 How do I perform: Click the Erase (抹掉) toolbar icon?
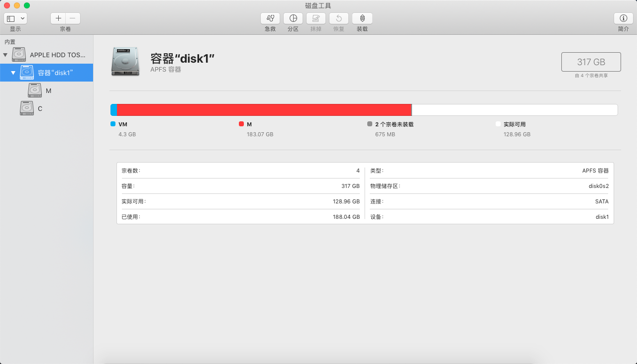316,18
